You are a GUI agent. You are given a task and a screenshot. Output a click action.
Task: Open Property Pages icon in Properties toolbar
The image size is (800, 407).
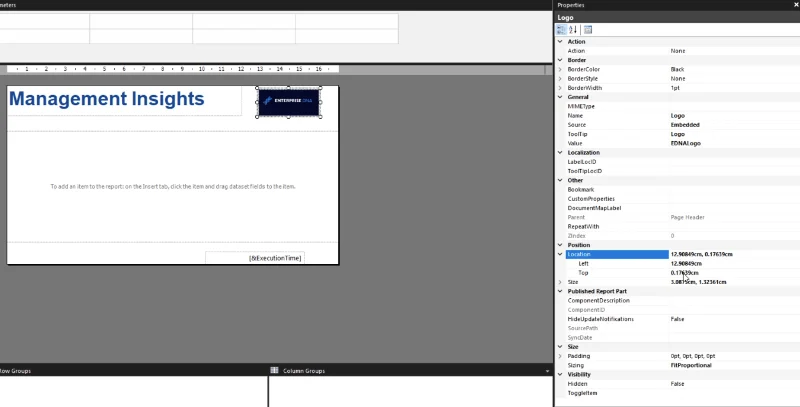coord(588,30)
